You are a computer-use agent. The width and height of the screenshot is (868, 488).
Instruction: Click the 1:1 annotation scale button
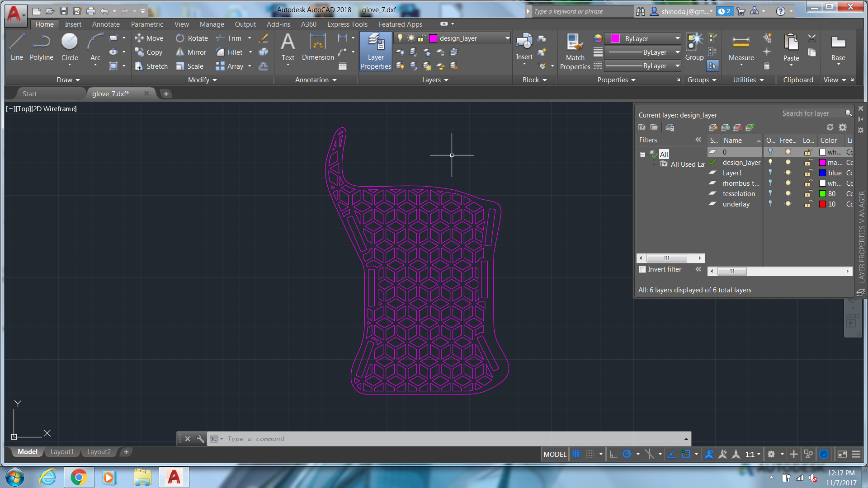tap(753, 454)
